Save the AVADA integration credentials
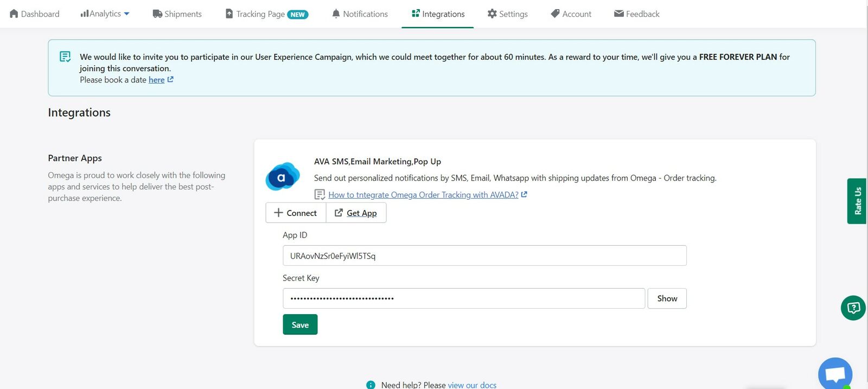The image size is (868, 389). 300,324
